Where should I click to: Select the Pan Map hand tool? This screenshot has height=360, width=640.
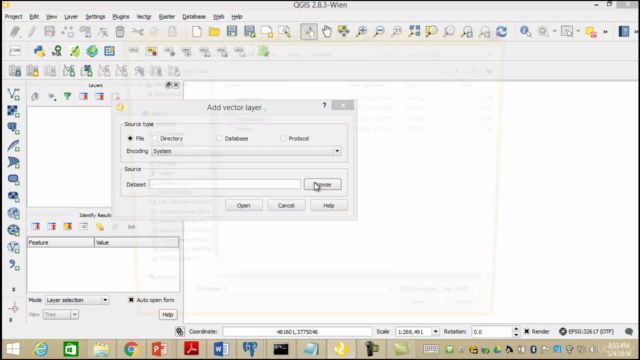(327, 31)
